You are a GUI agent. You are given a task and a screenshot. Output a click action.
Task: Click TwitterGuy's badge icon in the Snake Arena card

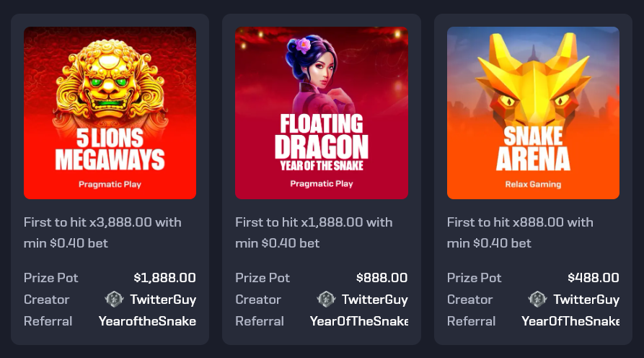pyautogui.click(x=537, y=300)
